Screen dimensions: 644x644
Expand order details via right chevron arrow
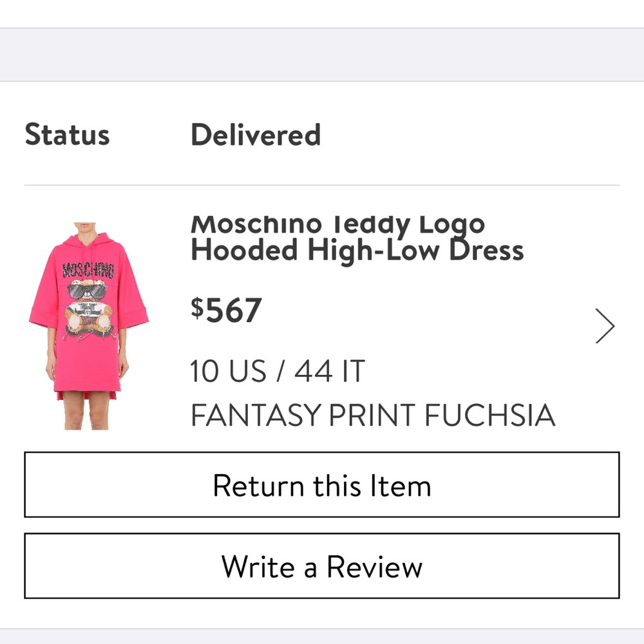coord(605,326)
